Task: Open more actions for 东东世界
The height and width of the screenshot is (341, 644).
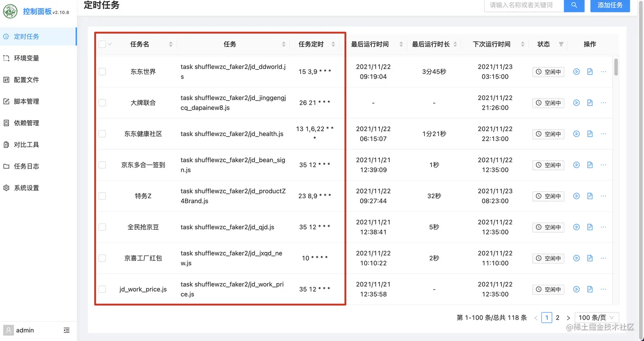Action: point(604,72)
